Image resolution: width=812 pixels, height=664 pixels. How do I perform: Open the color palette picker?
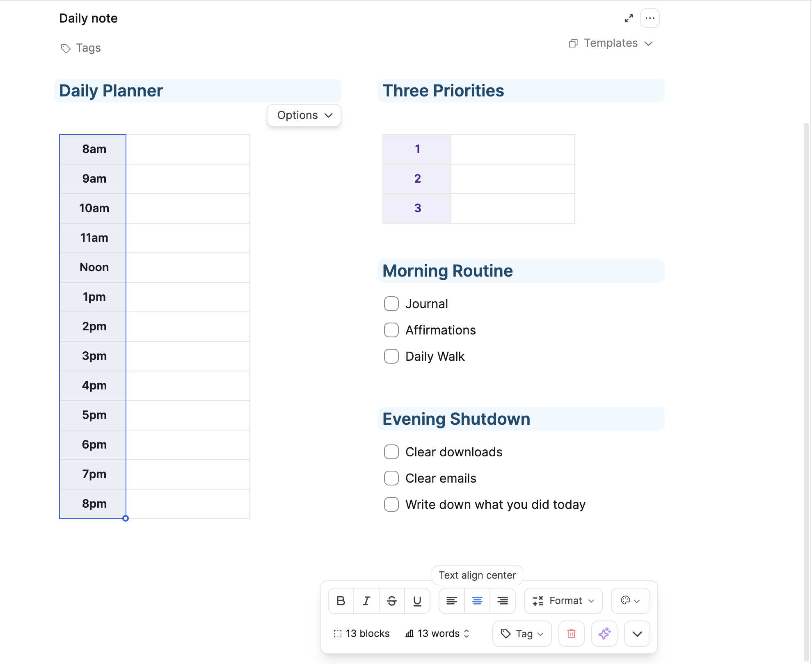(630, 601)
